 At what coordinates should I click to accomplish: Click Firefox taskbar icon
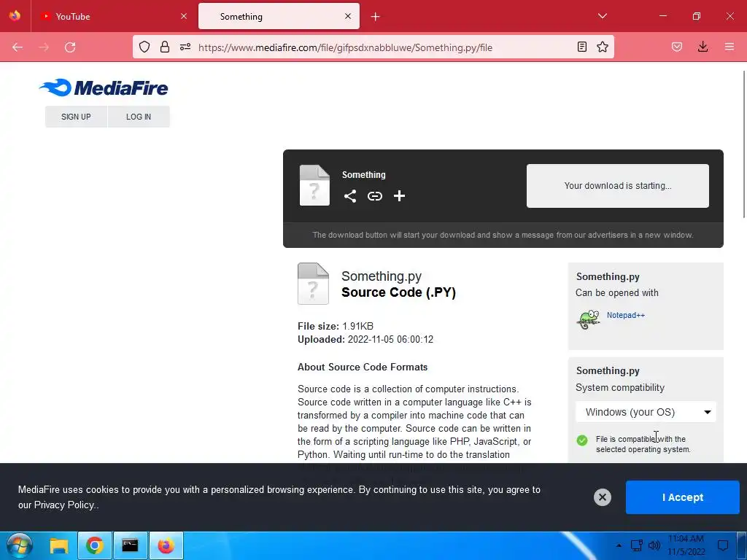pyautogui.click(x=166, y=545)
